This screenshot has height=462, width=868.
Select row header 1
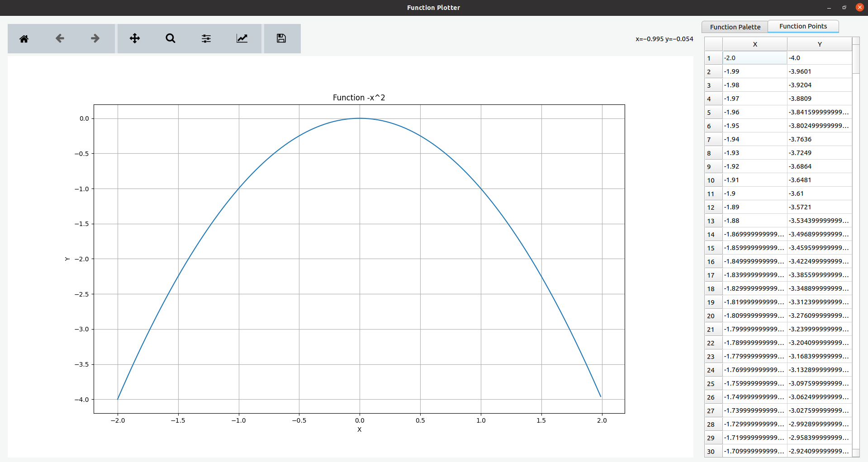714,58
